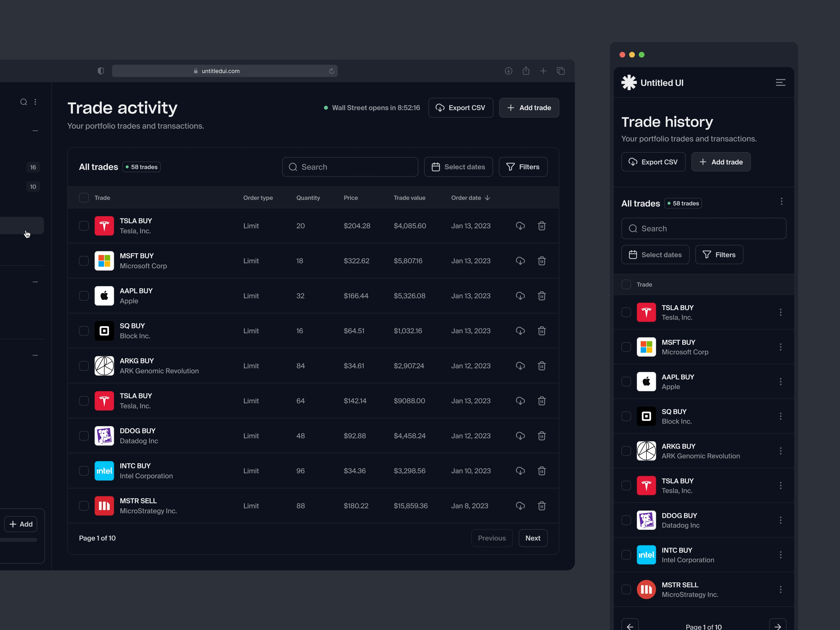
Task: Toggle select-all checkbox in Trade header
Action: point(84,198)
